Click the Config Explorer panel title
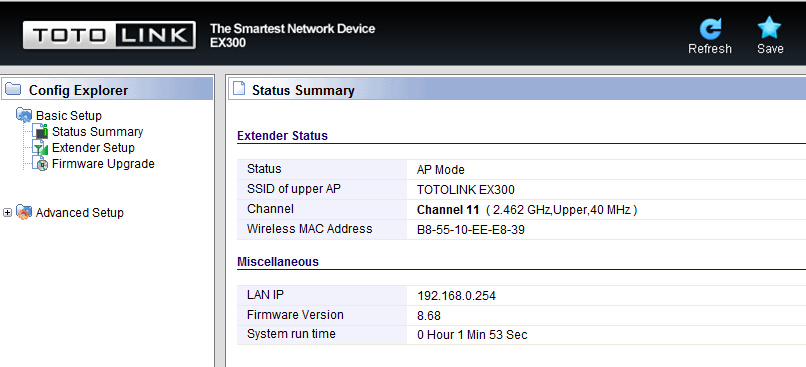The image size is (806, 367). 78,90
